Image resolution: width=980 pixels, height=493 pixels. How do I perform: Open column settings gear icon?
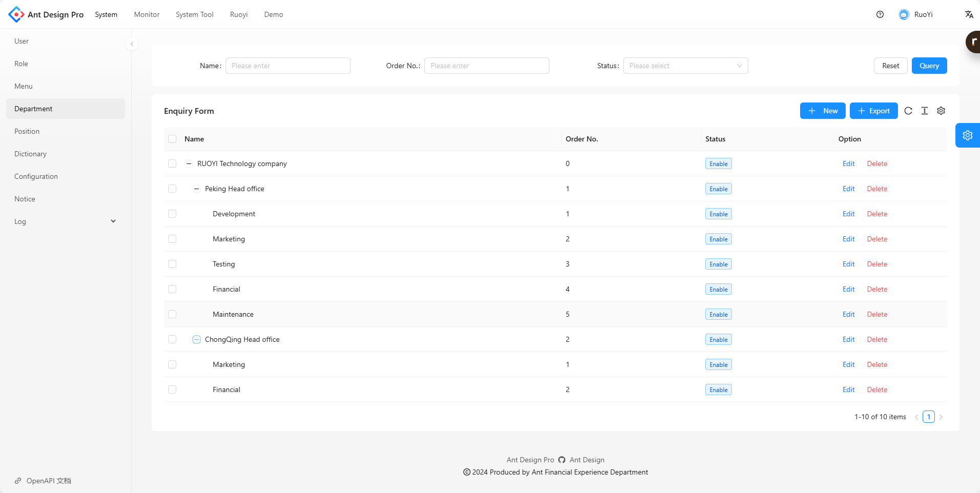[x=941, y=111]
